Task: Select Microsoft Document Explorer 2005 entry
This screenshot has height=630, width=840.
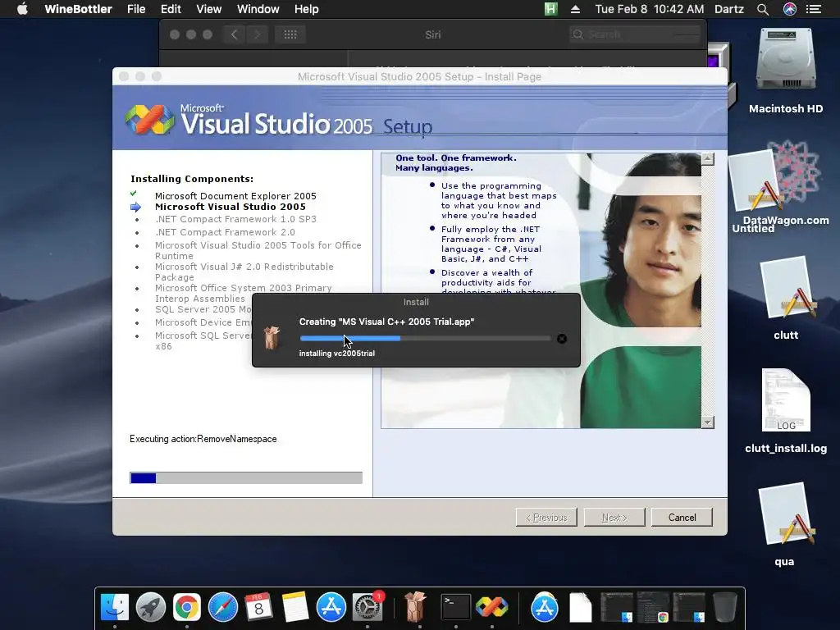Action: coord(235,196)
